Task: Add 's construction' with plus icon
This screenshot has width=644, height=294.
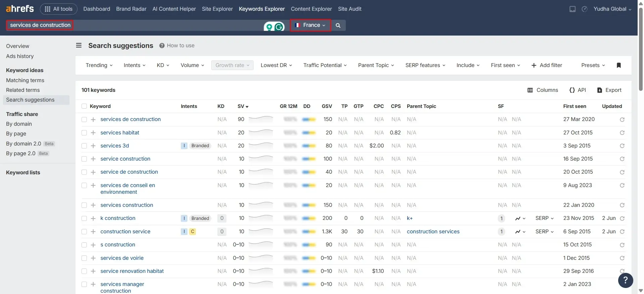Action: [93, 245]
